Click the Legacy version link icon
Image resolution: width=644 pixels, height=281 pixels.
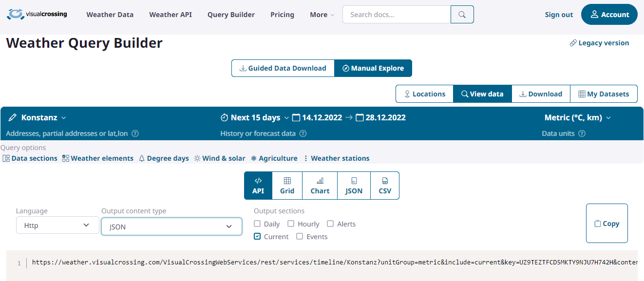[x=573, y=43]
